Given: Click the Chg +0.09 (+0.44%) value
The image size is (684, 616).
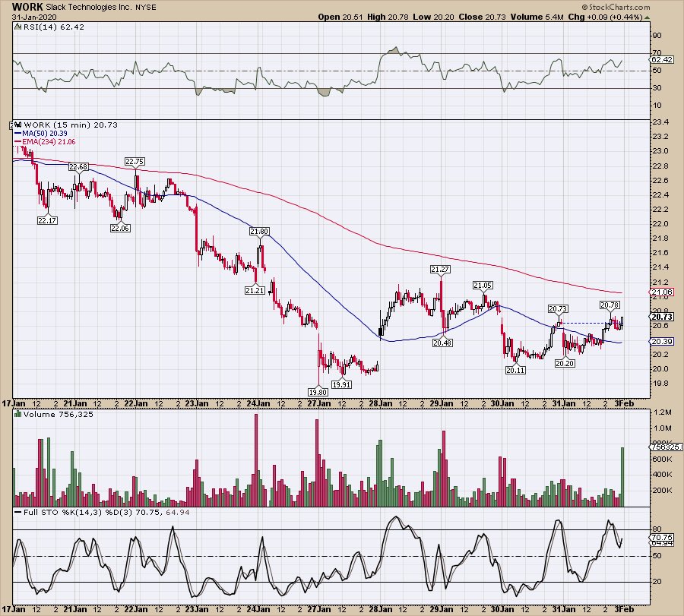Looking at the screenshot, I should point(606,17).
